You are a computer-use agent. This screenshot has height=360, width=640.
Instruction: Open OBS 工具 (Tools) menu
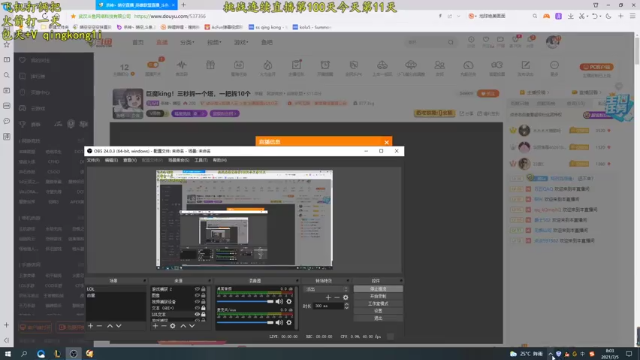[201, 160]
